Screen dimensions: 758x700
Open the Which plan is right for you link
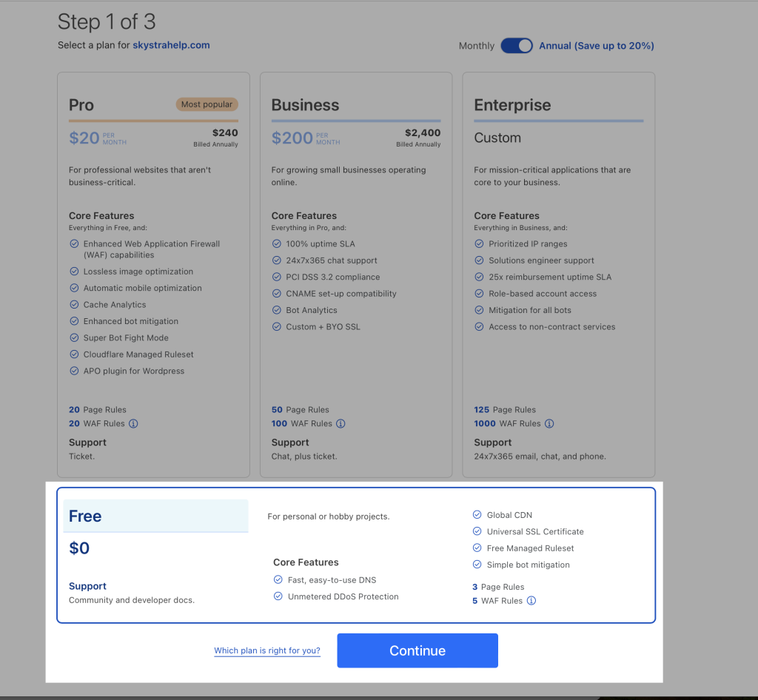point(267,651)
